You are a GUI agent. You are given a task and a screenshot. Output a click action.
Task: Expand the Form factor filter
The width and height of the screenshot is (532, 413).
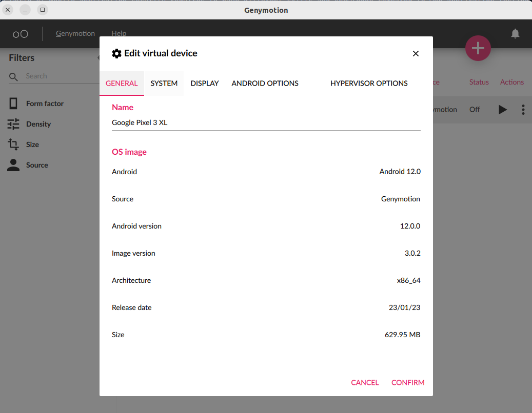pos(45,104)
